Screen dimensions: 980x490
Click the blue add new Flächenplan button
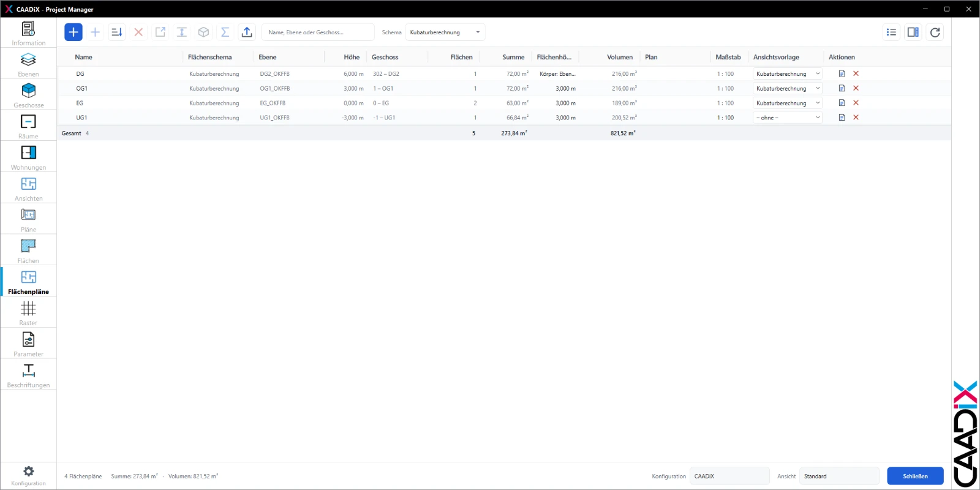click(x=73, y=32)
